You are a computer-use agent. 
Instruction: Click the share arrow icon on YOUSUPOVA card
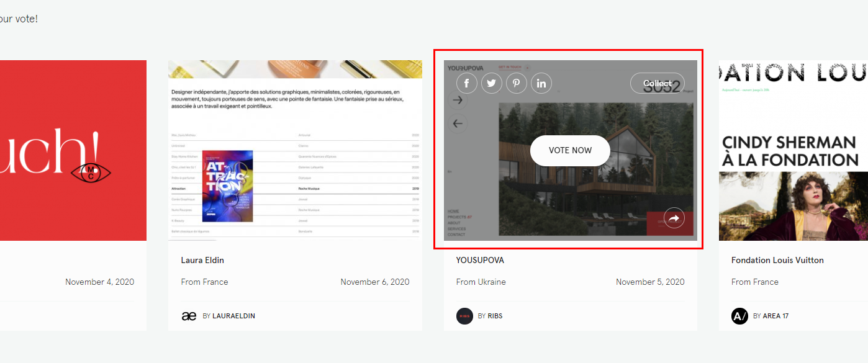click(674, 218)
